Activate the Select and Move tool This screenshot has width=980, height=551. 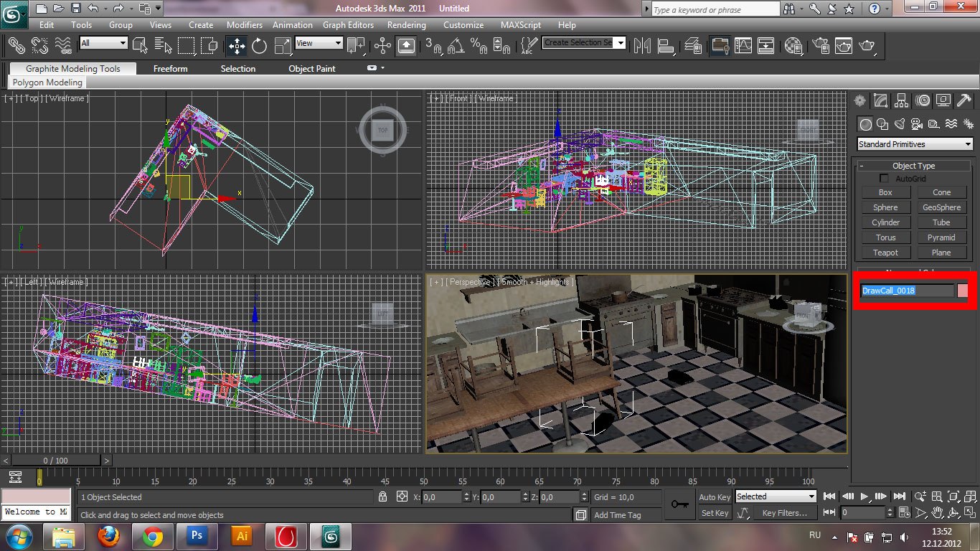(236, 46)
